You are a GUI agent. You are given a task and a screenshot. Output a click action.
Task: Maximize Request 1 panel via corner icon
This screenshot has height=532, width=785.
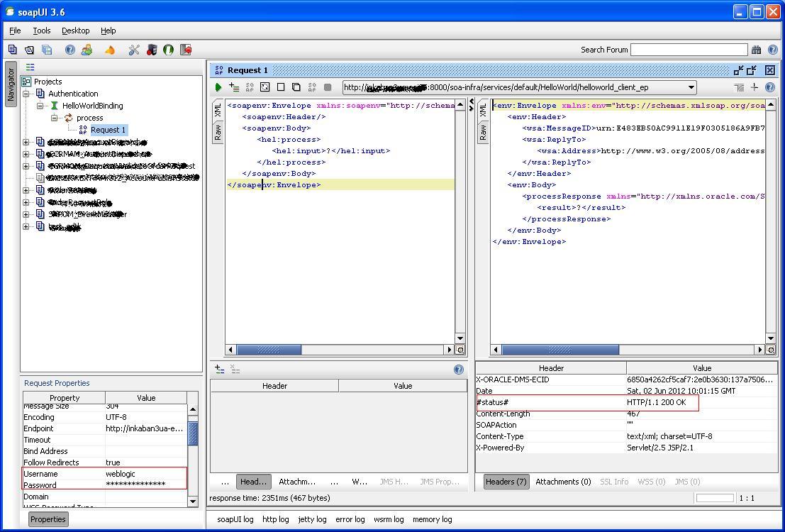(751, 70)
